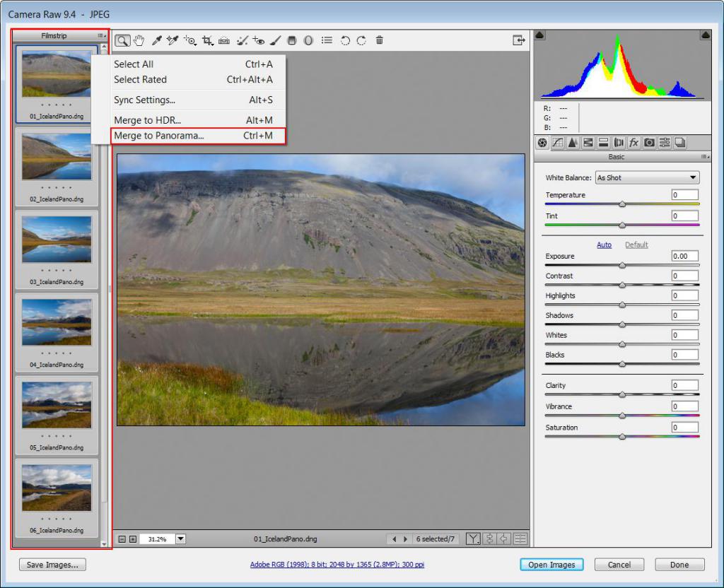Open the Lens Corrections panel tab
Image resolution: width=724 pixels, height=588 pixels.
(x=618, y=143)
